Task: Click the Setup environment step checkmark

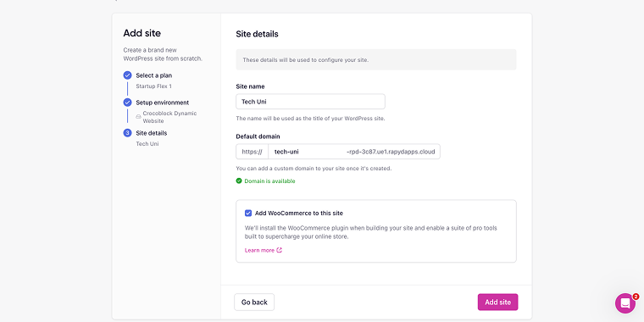Action: tap(127, 103)
